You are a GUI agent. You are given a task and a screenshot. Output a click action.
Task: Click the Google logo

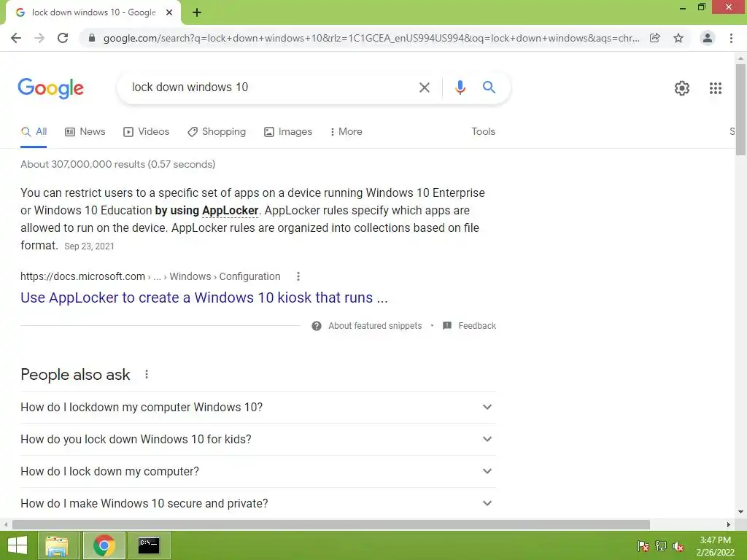coord(50,88)
